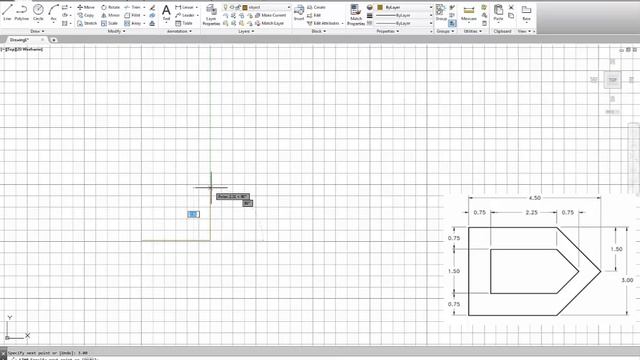640x360 pixels.
Task: Click the Top 2D Wireframe viewport label
Action: tap(22, 49)
